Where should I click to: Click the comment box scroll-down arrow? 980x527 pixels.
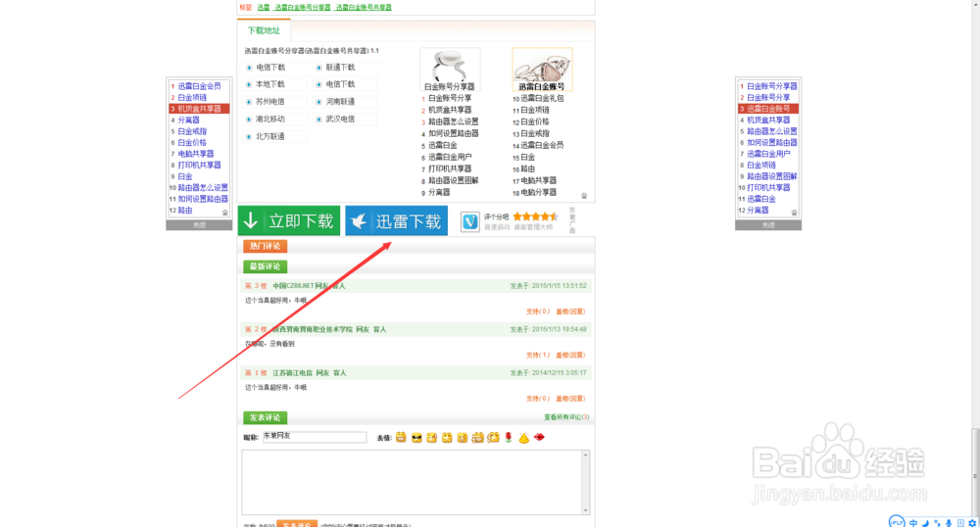tap(586, 510)
